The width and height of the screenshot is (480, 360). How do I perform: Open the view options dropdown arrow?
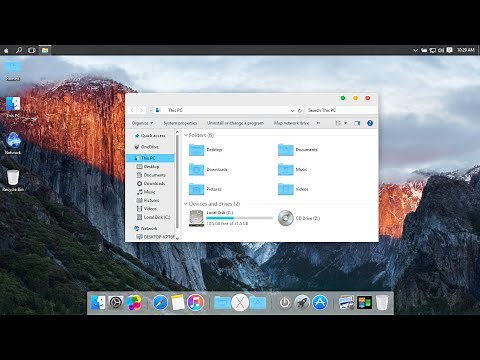346,123
